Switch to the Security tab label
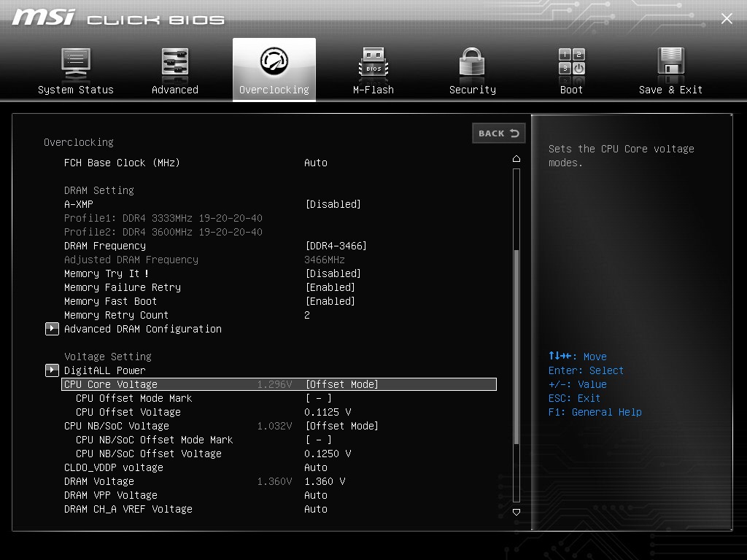This screenshot has width=747, height=560. pos(473,90)
